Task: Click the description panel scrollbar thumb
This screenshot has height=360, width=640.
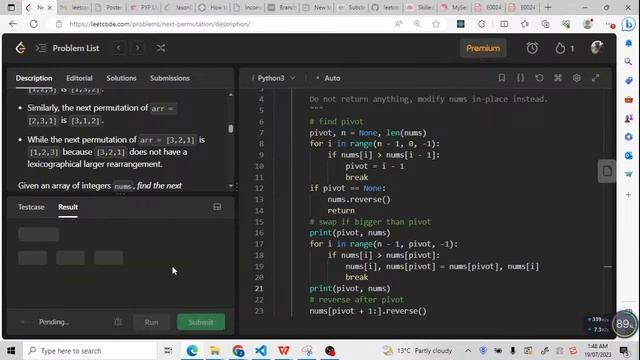Action: coord(231,129)
